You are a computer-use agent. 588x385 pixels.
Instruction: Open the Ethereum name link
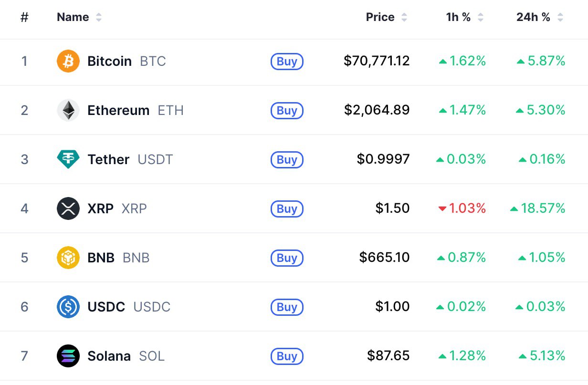tap(118, 111)
